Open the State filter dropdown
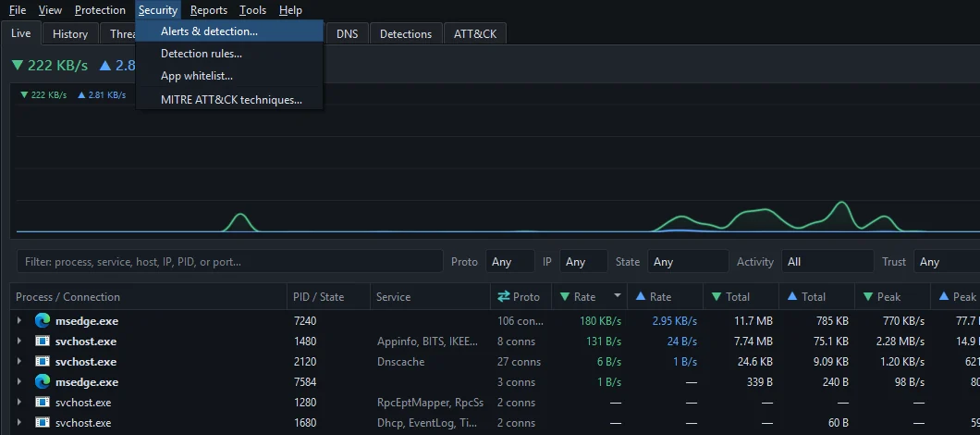Screen dimensions: 980x435 tap(688, 262)
